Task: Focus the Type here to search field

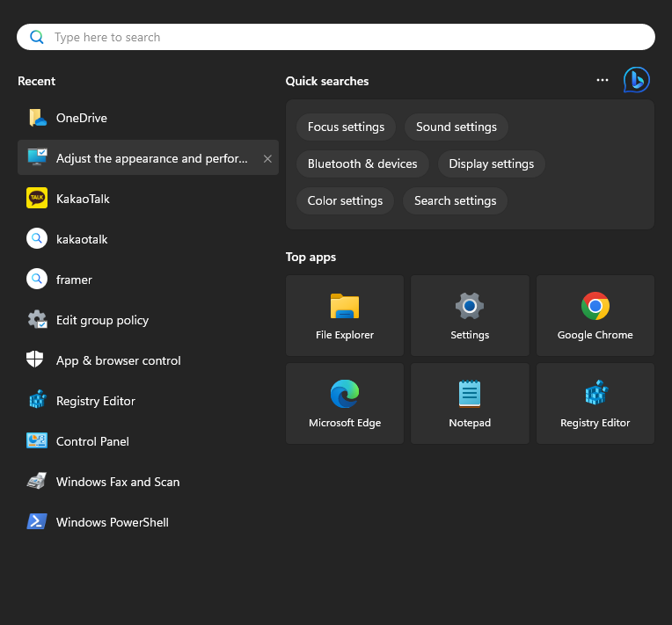Action: point(336,37)
